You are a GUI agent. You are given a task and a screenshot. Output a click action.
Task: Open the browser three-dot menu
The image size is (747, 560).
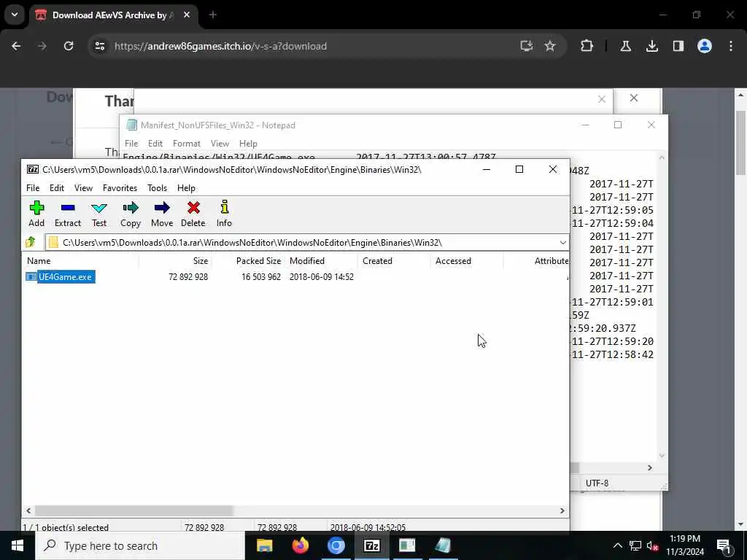[731, 46]
